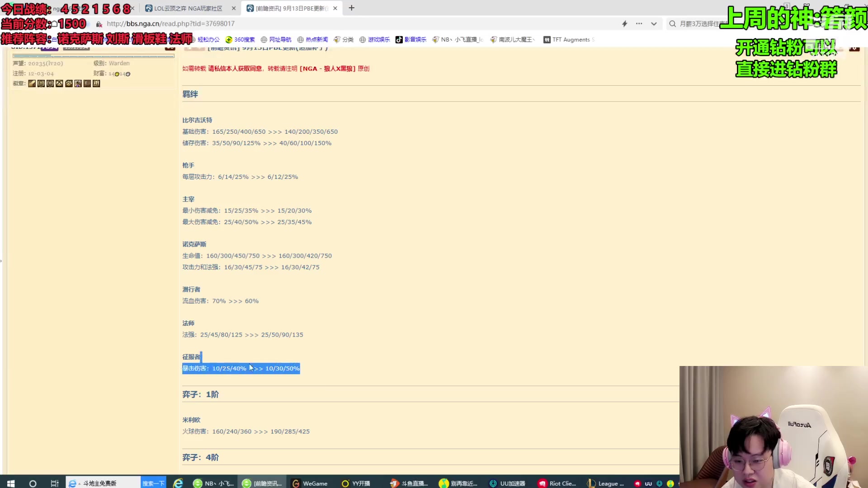The image size is (868, 488).
Task: Click the 热点新闻 bookmark link
Action: pos(312,40)
